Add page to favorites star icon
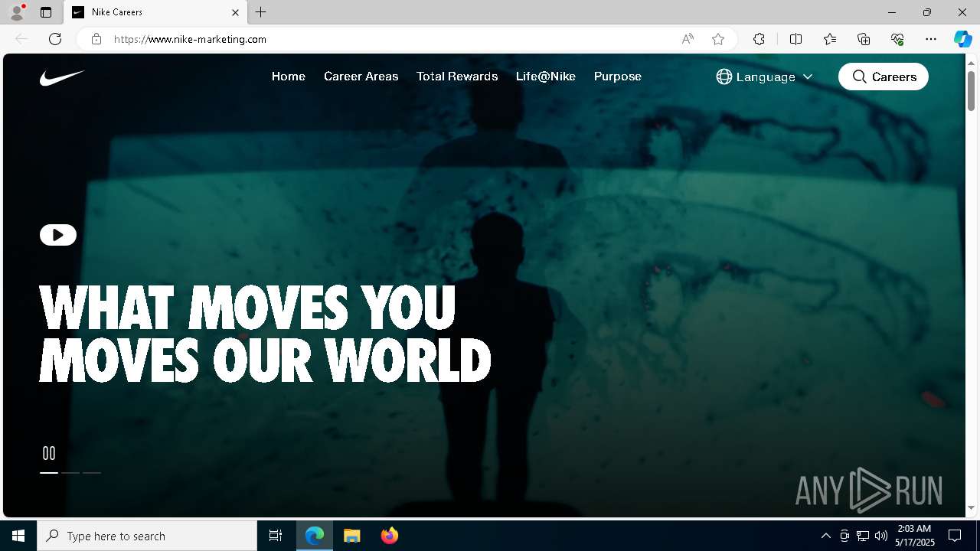The width and height of the screenshot is (980, 551). 718,39
